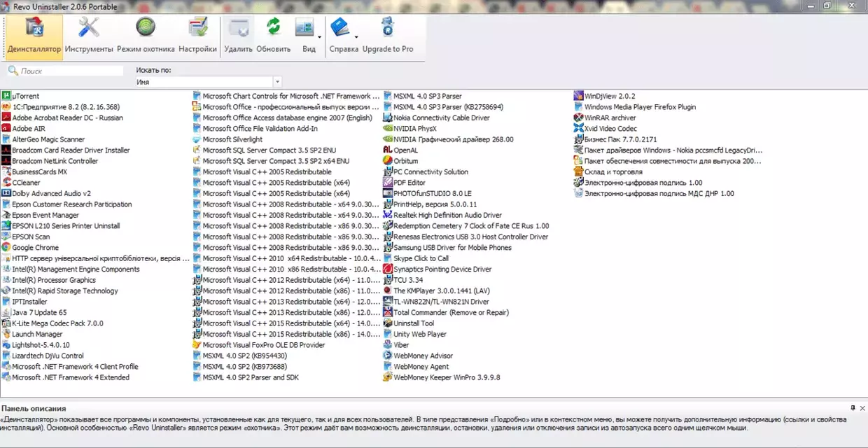Select Unity Web Player entry
Viewport: 868px width, 448px height.
(x=415, y=334)
